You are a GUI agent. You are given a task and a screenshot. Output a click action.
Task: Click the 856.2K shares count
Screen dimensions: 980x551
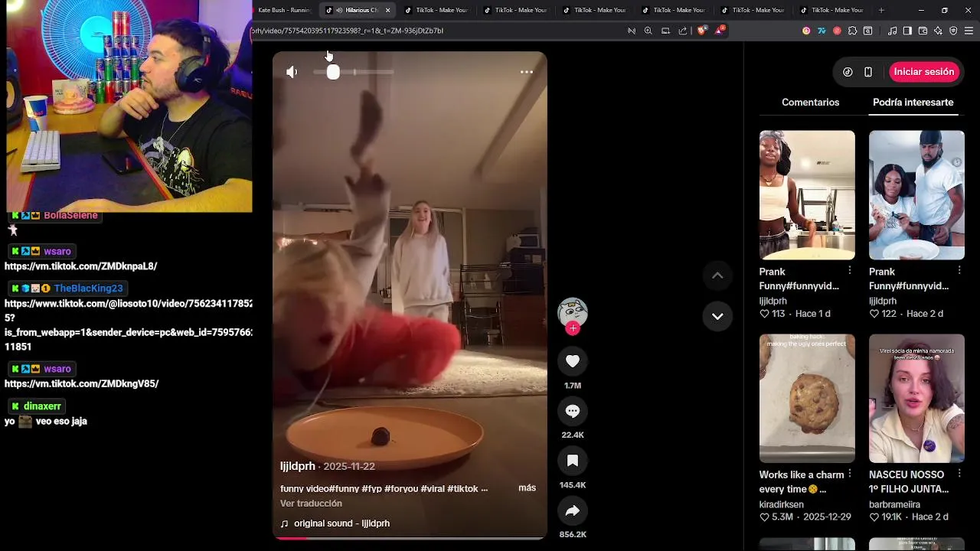pos(573,534)
